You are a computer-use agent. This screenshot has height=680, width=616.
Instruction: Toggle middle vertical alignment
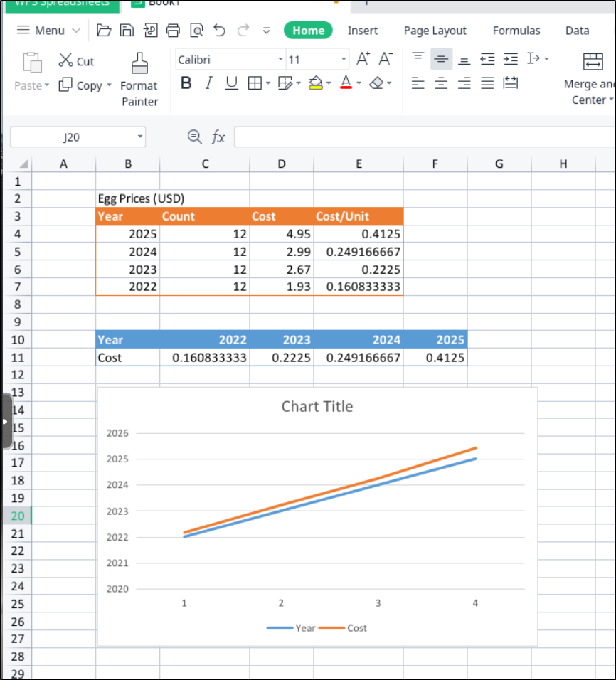pyautogui.click(x=441, y=59)
